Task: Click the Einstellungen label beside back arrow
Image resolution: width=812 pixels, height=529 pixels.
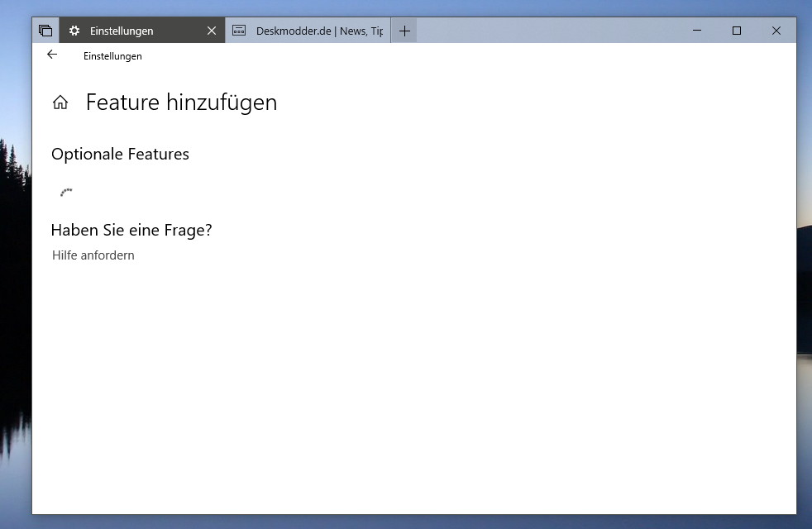Action: click(112, 56)
